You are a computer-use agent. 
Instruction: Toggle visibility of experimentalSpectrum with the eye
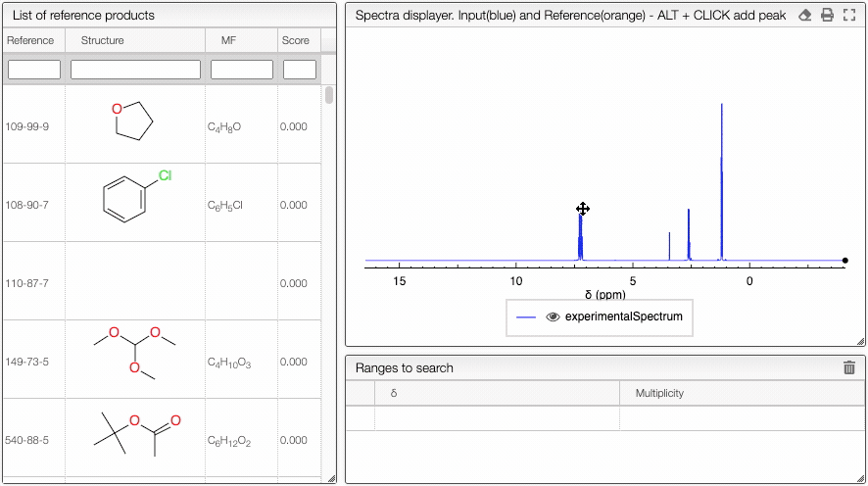click(x=553, y=316)
